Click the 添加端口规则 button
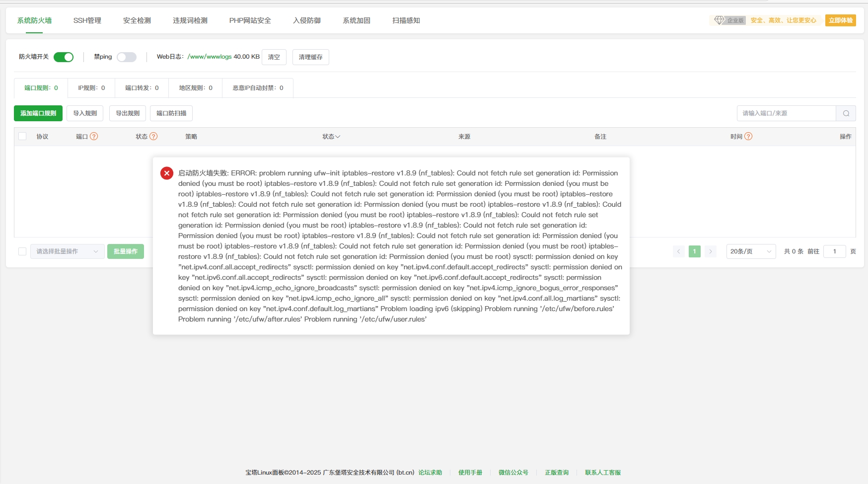Screen dimensions: 868x484 click(38, 113)
